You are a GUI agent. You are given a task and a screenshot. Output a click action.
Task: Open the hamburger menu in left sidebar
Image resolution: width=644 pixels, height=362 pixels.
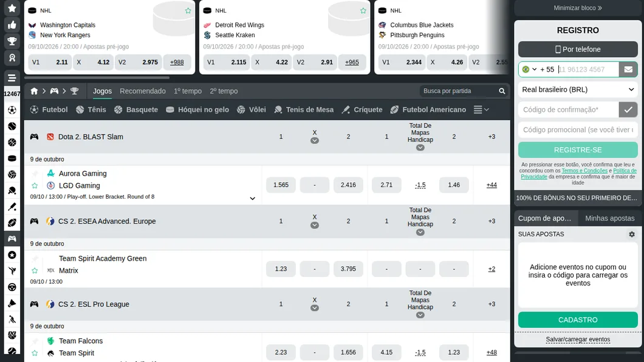click(12, 78)
